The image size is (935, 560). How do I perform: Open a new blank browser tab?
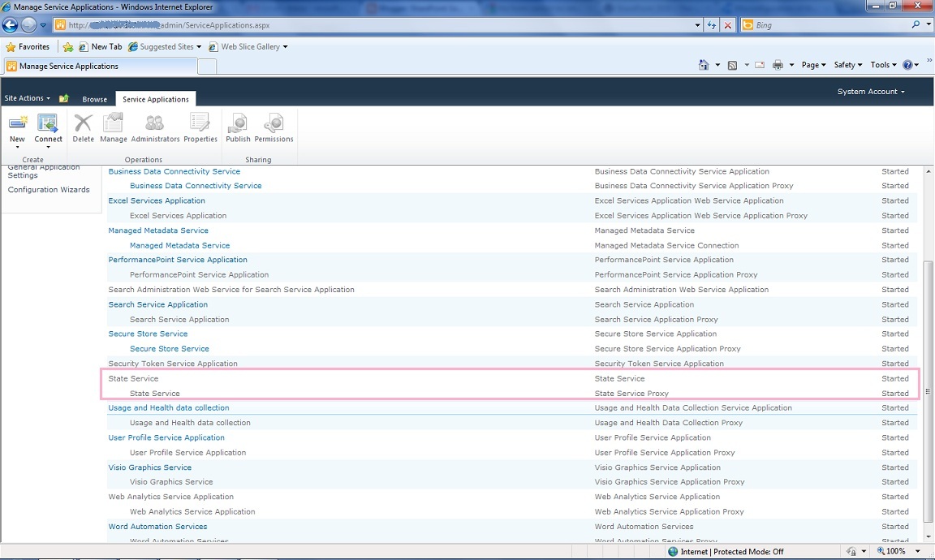click(x=206, y=67)
